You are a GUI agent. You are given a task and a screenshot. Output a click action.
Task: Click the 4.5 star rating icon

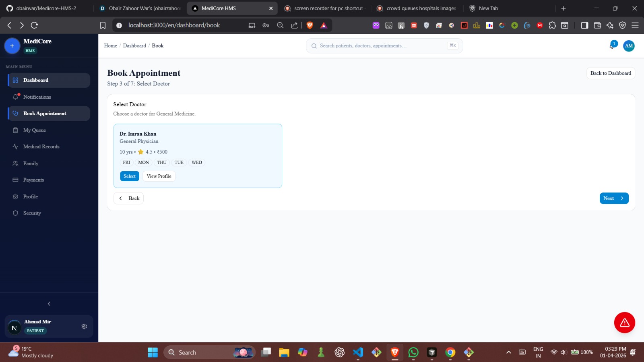coord(140,152)
